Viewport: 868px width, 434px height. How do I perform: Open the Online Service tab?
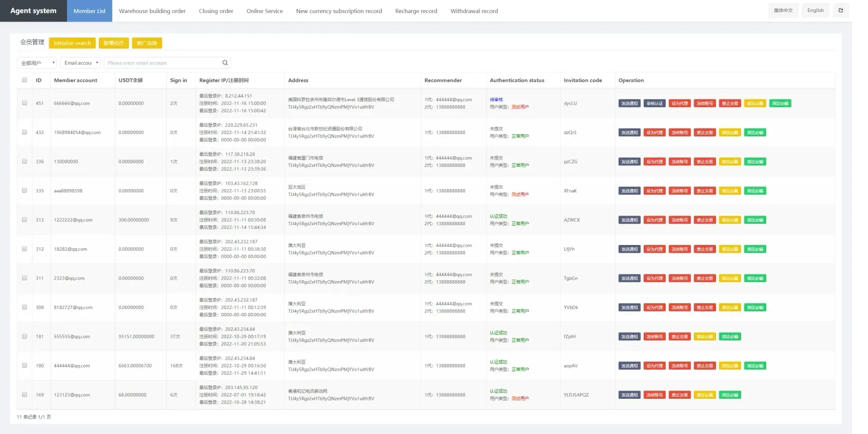click(265, 11)
